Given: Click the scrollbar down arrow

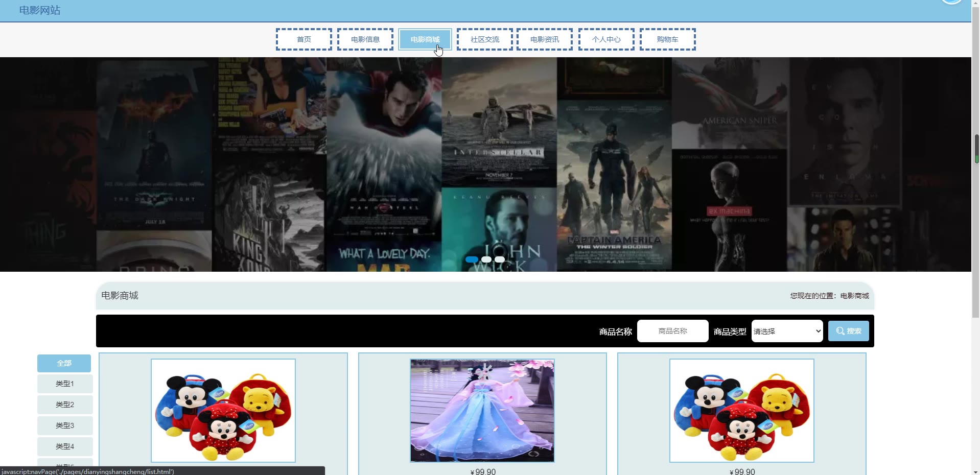Looking at the screenshot, I should pyautogui.click(x=976, y=471).
